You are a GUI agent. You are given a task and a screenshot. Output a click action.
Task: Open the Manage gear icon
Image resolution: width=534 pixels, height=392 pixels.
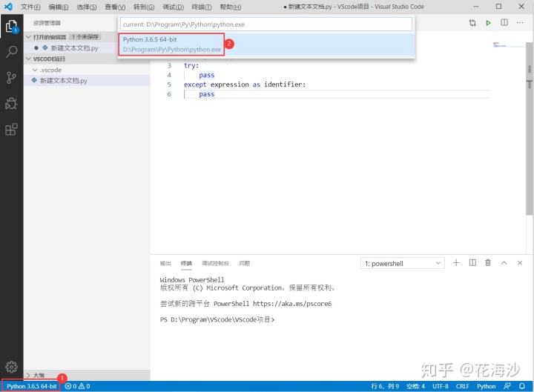click(11, 367)
